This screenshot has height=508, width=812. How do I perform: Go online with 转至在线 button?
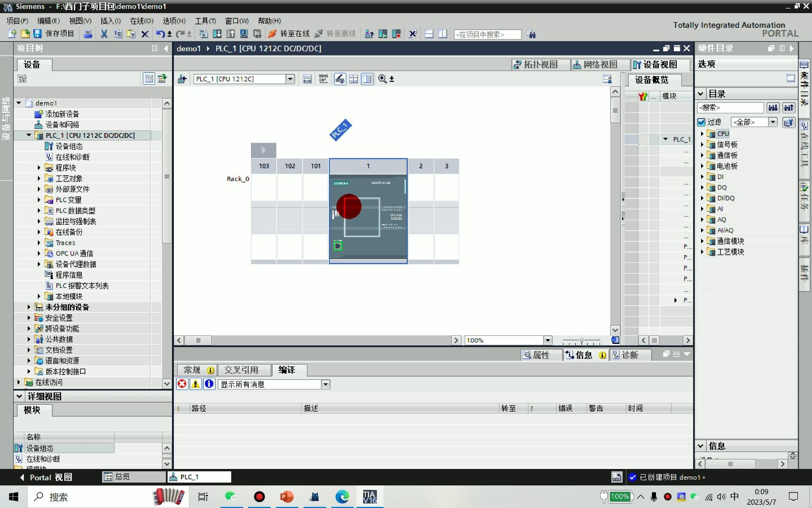click(x=289, y=34)
